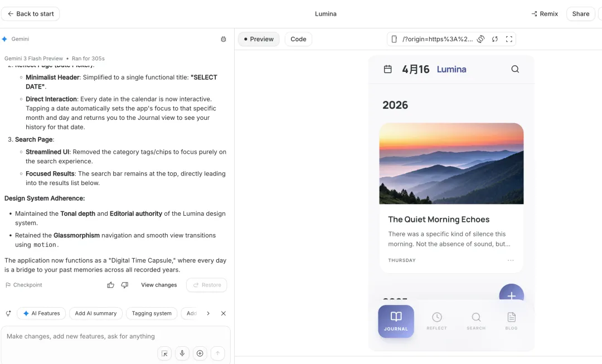Image resolution: width=602 pixels, height=364 pixels.
Task: Enter fullscreen preview mode
Action: (x=509, y=39)
